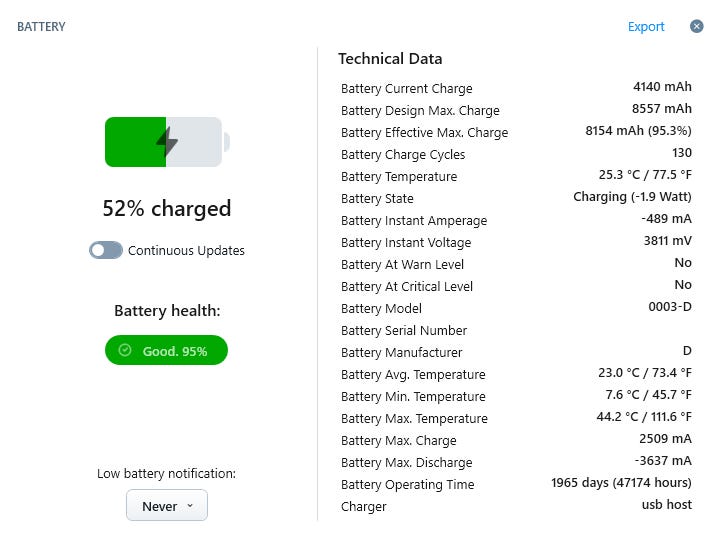Screen dimensions: 719x535
Task: Click the Battery Model 0003-D value
Action: 670,307
